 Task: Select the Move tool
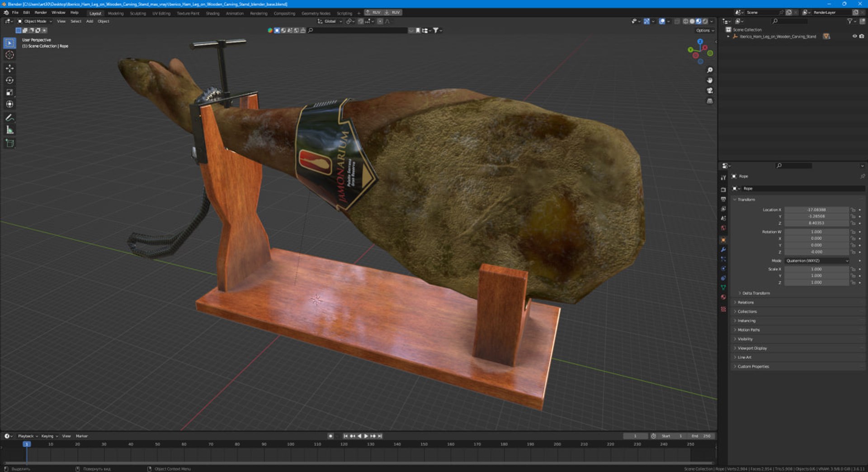(x=9, y=68)
